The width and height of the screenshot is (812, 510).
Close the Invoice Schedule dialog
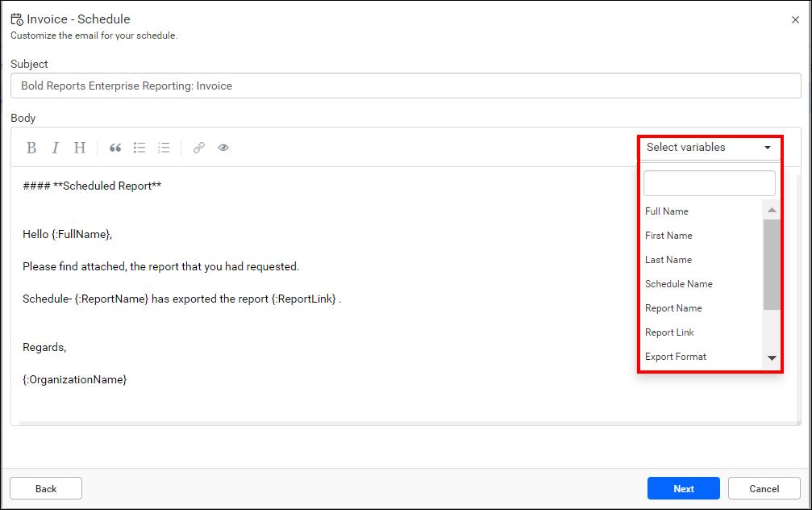[x=795, y=19]
